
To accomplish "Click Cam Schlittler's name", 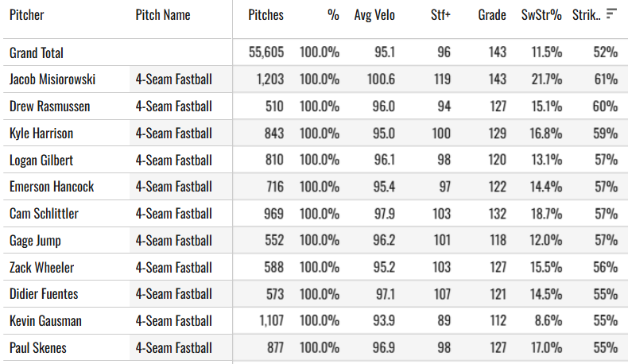I will coord(44,214).
